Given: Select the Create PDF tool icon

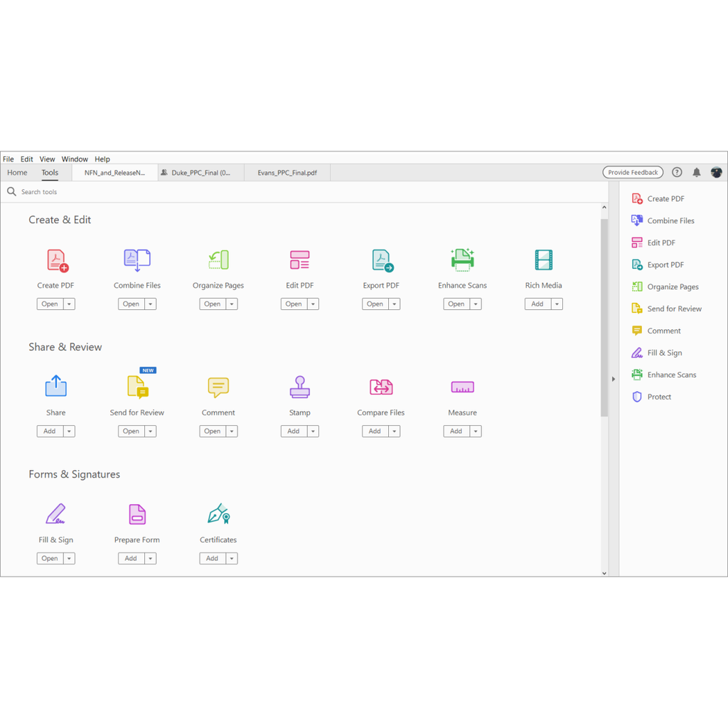Looking at the screenshot, I should tap(55, 259).
